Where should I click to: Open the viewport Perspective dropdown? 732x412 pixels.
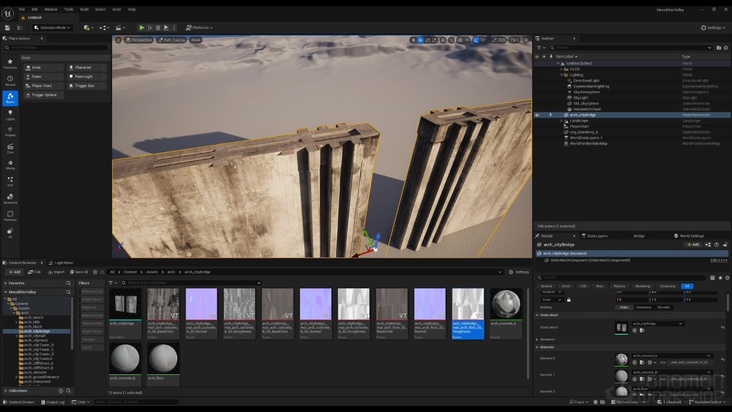(x=139, y=40)
